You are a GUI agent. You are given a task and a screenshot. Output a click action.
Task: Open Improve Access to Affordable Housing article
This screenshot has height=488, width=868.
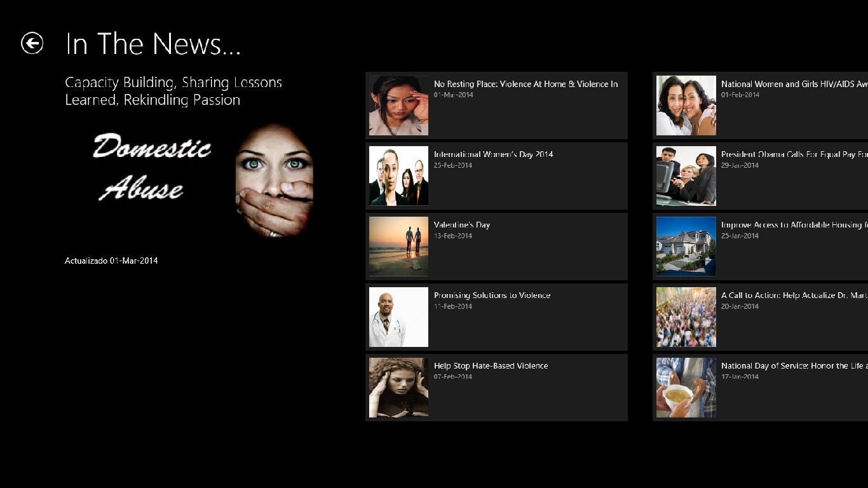pyautogui.click(x=794, y=225)
